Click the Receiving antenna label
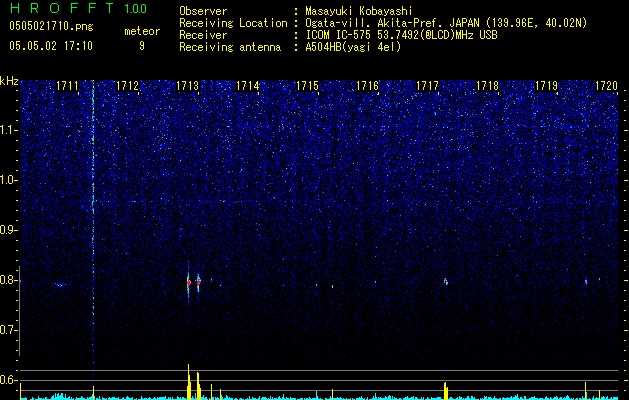 (230, 47)
